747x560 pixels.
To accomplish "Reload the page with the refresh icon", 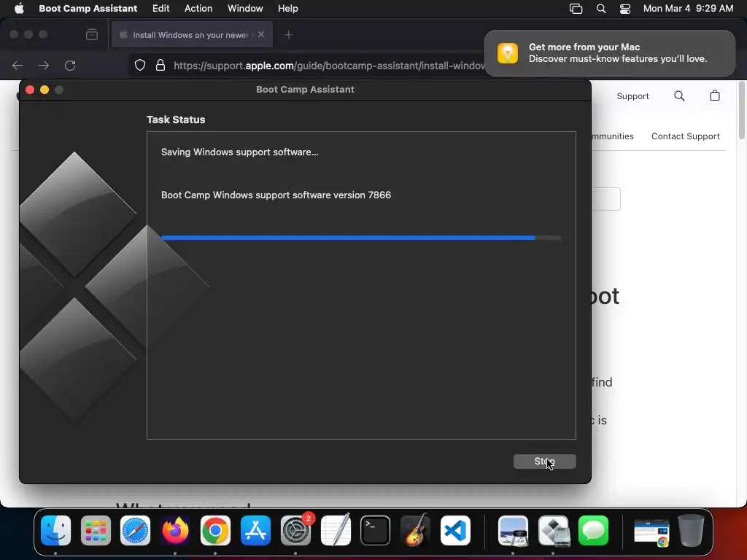I will click(70, 65).
